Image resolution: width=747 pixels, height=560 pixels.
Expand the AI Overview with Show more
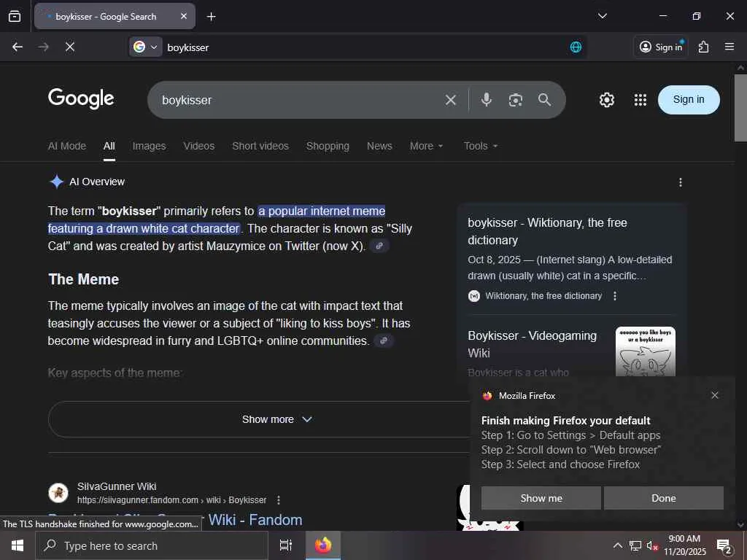(276, 419)
